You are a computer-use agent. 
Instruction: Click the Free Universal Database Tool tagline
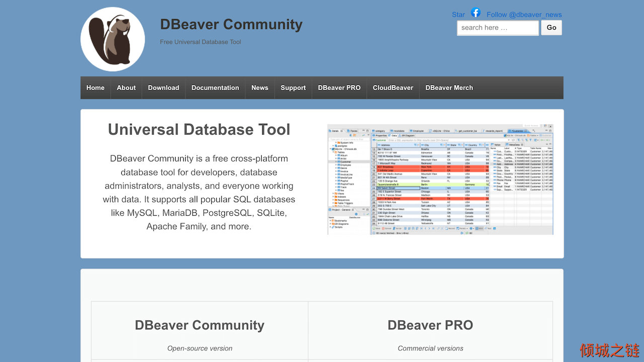200,42
